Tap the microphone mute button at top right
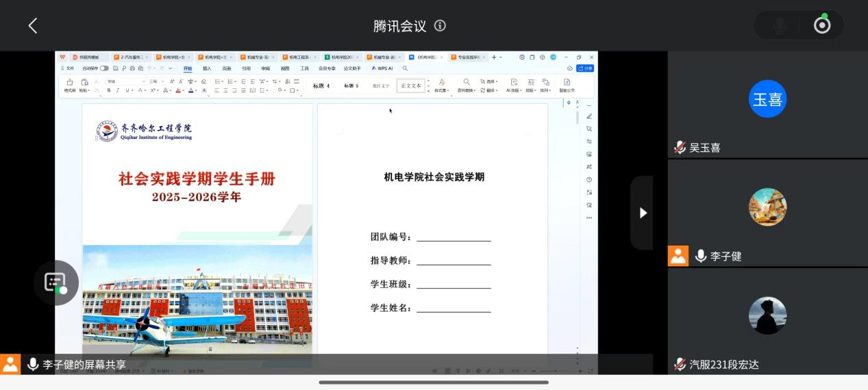Screen dimensions: 868x390 coord(780,25)
